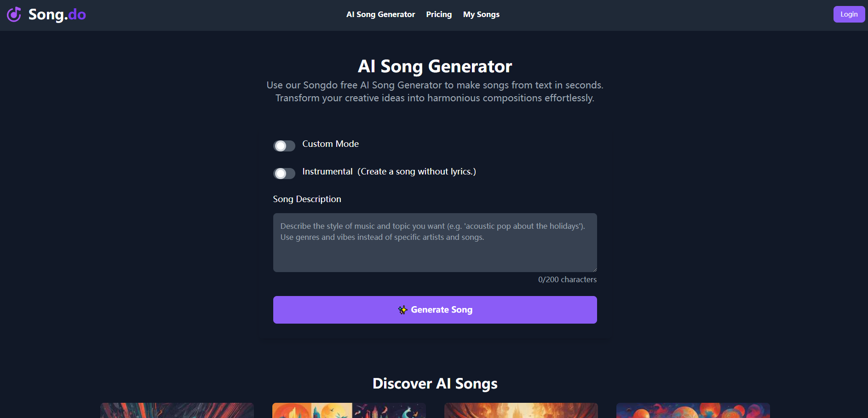Go to My Songs

[x=481, y=14]
